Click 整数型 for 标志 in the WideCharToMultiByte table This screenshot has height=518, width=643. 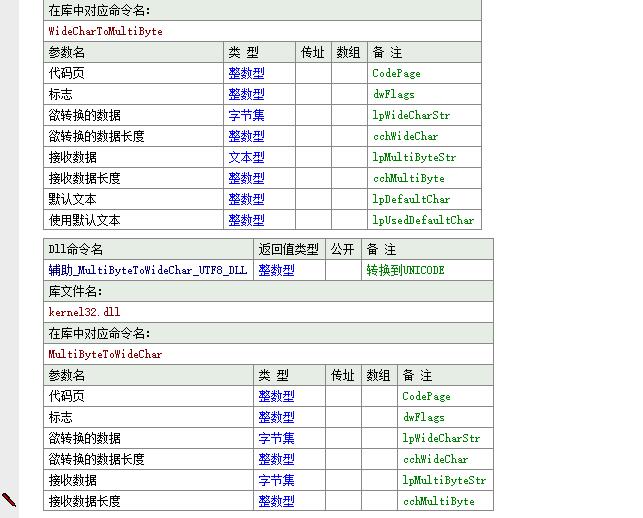[246, 94]
